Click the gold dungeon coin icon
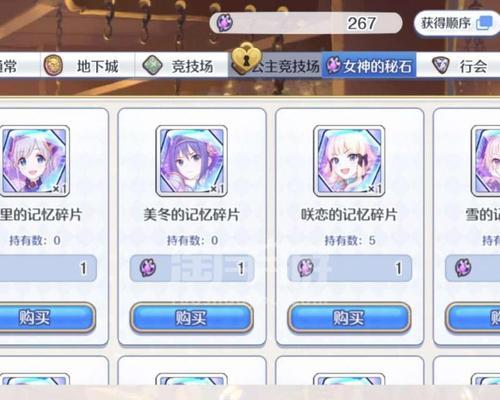Image resolution: width=500 pixels, height=400 pixels. (x=54, y=65)
